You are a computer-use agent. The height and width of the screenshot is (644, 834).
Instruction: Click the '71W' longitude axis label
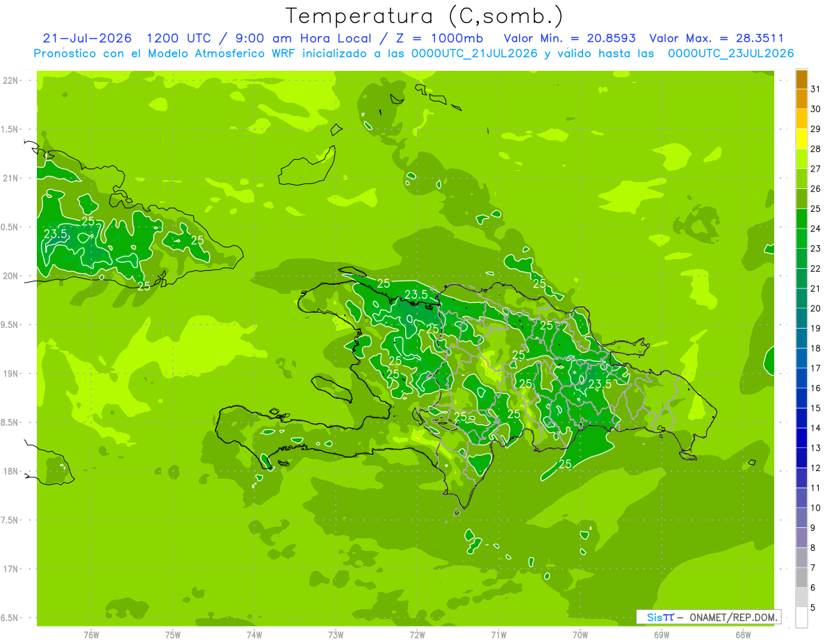point(498,634)
